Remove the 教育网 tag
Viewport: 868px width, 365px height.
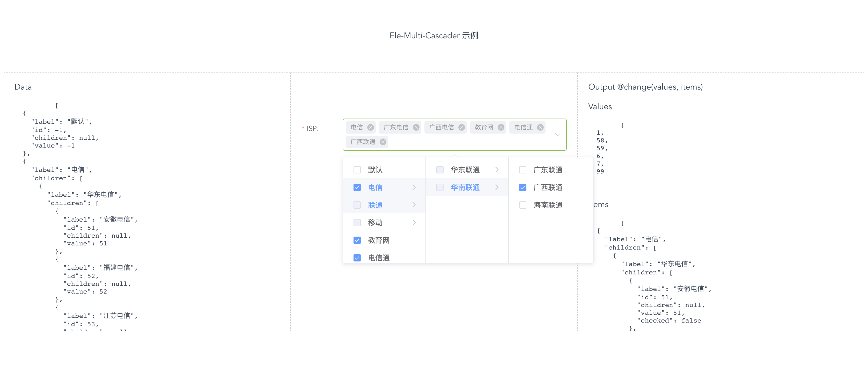[501, 127]
